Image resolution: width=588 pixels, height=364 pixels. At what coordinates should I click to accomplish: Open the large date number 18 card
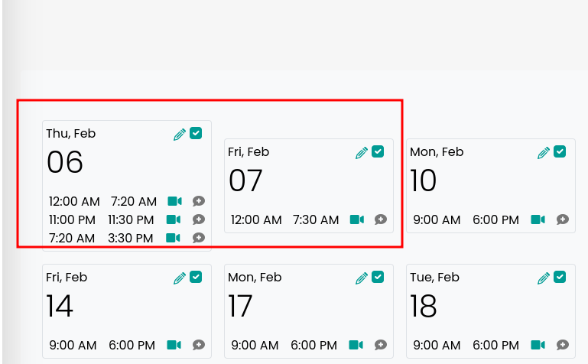click(x=424, y=307)
